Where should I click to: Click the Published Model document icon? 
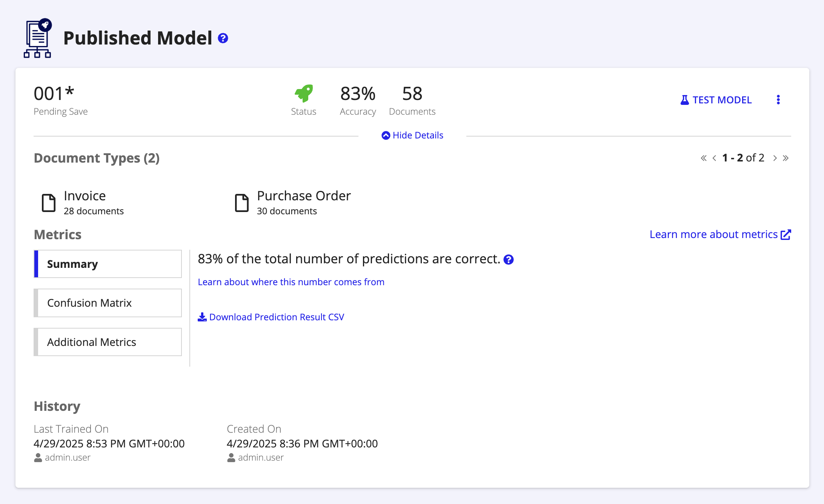click(x=38, y=38)
